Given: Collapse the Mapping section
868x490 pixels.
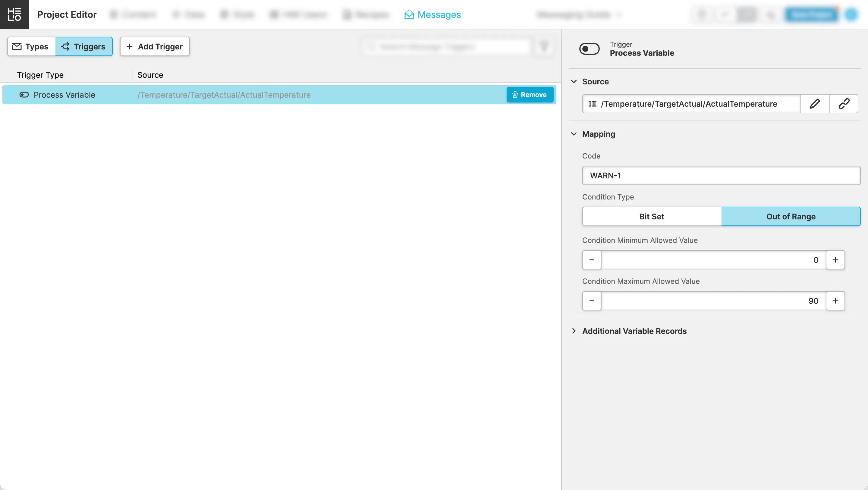Looking at the screenshot, I should (x=574, y=134).
